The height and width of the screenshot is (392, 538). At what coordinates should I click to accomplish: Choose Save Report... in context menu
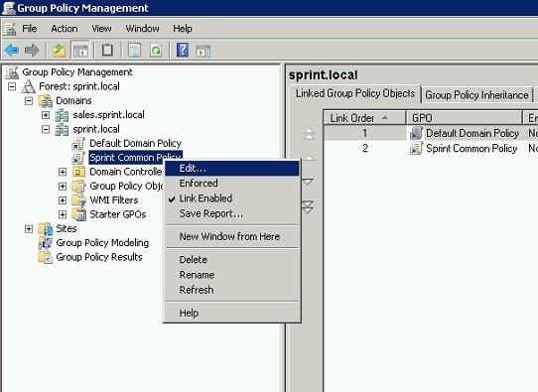pos(232,213)
